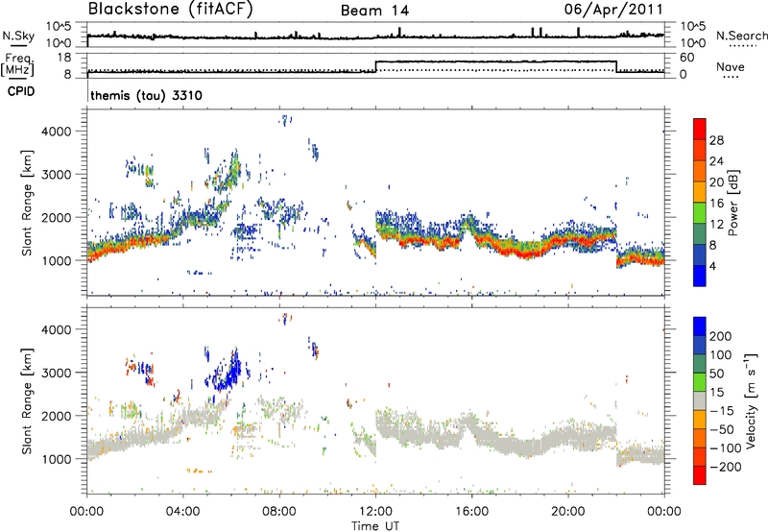Click the "1000" tick of the velocity panel
Screen dimensions: 768x532
click(56, 459)
